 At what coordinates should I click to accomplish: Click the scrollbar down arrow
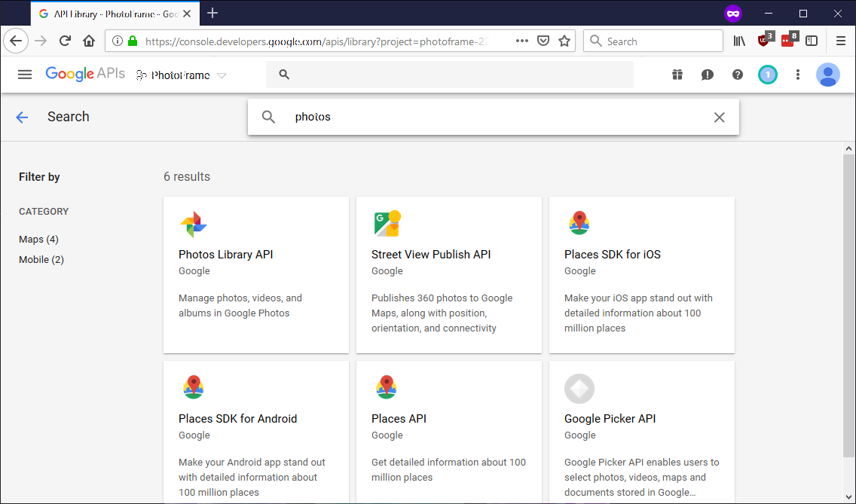tap(848, 496)
